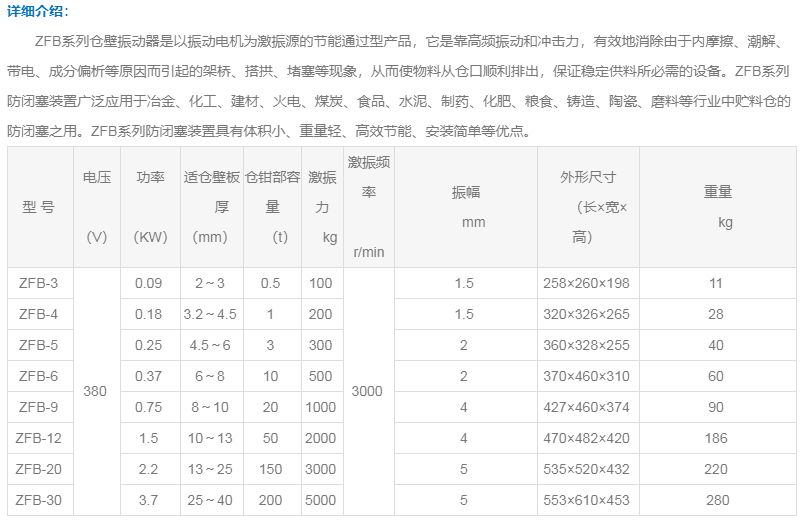Viewport: 803px width, 523px height.
Task: Click the 3.2～4.5 wall thickness cell
Action: (x=211, y=314)
